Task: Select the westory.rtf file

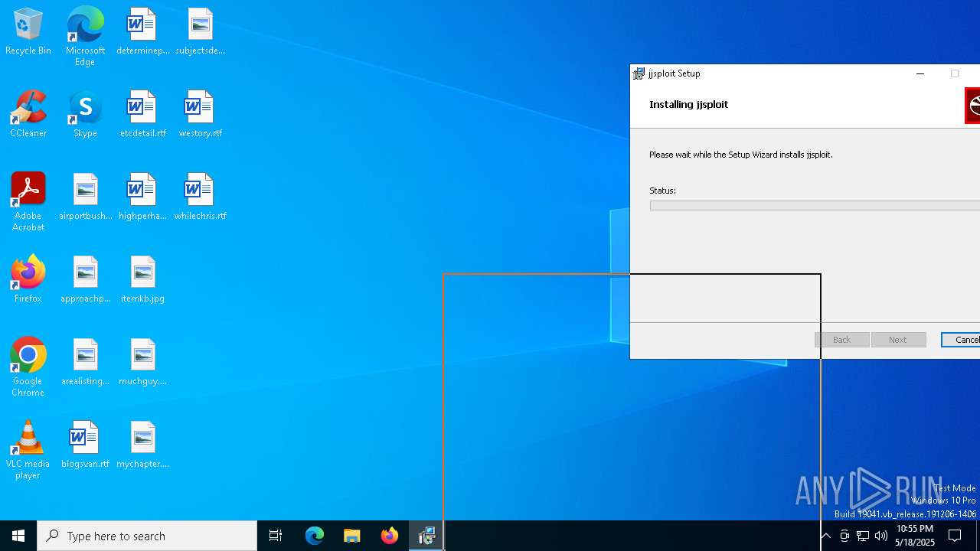Action: 200,115
